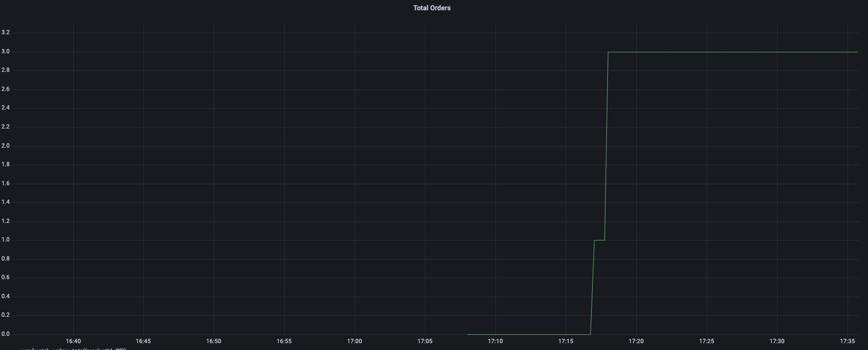Click the 16:40 time axis label
This screenshot has width=868, height=350.
tap(73, 341)
